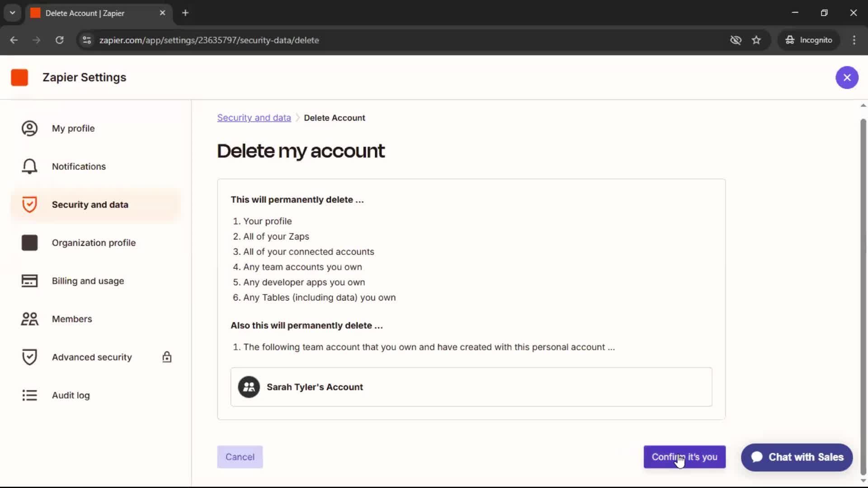This screenshot has width=868, height=488.
Task: Click the Notifications bell icon
Action: tap(29, 166)
